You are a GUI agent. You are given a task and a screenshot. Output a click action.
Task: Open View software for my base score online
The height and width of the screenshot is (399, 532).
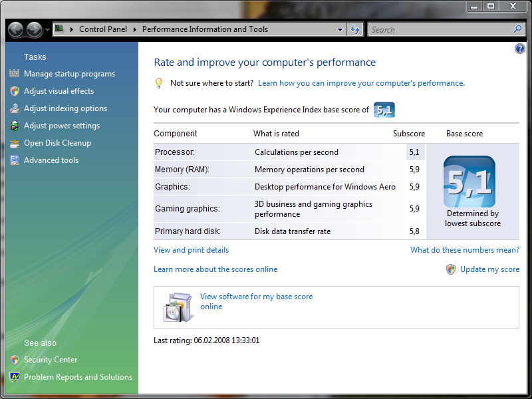click(x=256, y=301)
